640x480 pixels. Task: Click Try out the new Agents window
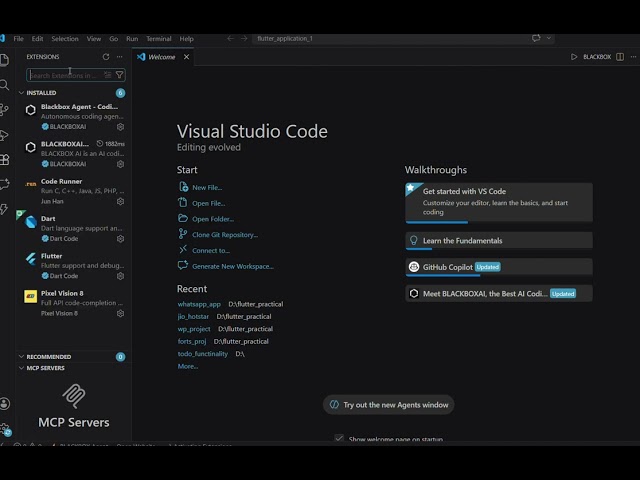coord(389,404)
